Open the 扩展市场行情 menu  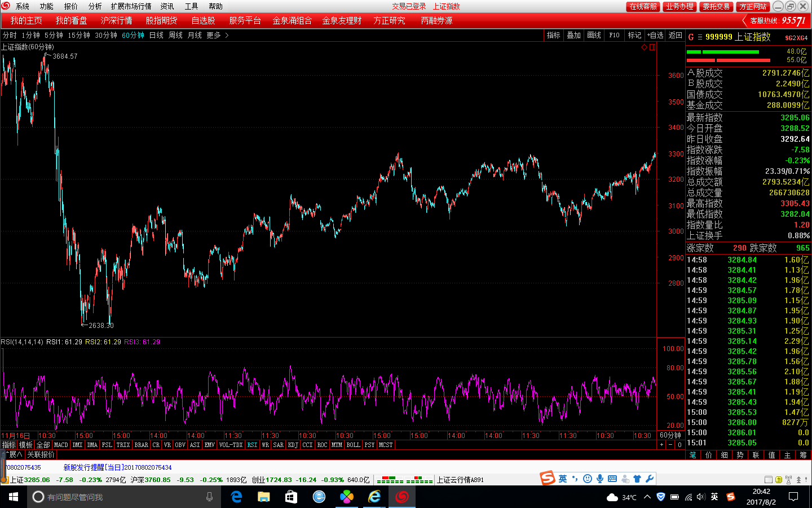pyautogui.click(x=131, y=6)
